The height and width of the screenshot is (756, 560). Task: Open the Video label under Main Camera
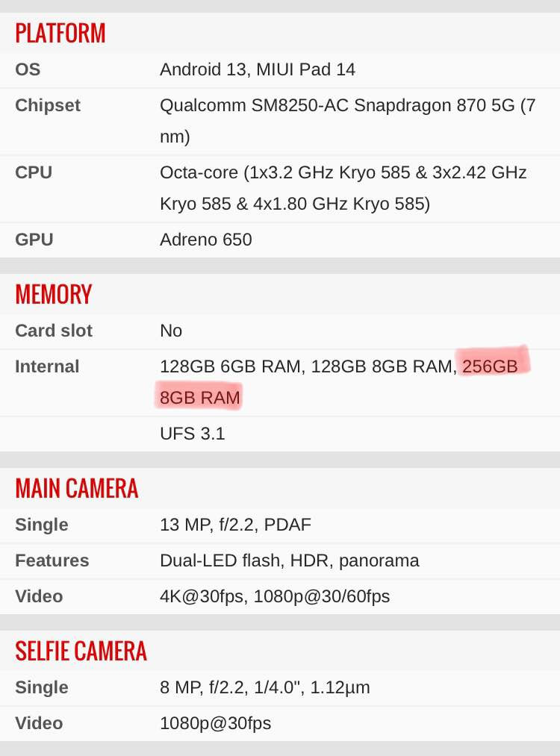(39, 596)
